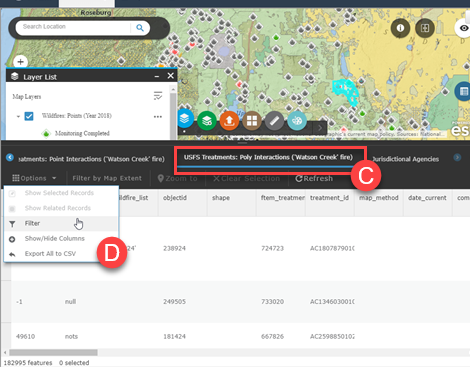The height and width of the screenshot is (367, 470).
Task: Click the cyan highlighted fire polygon
Action: point(345,91)
